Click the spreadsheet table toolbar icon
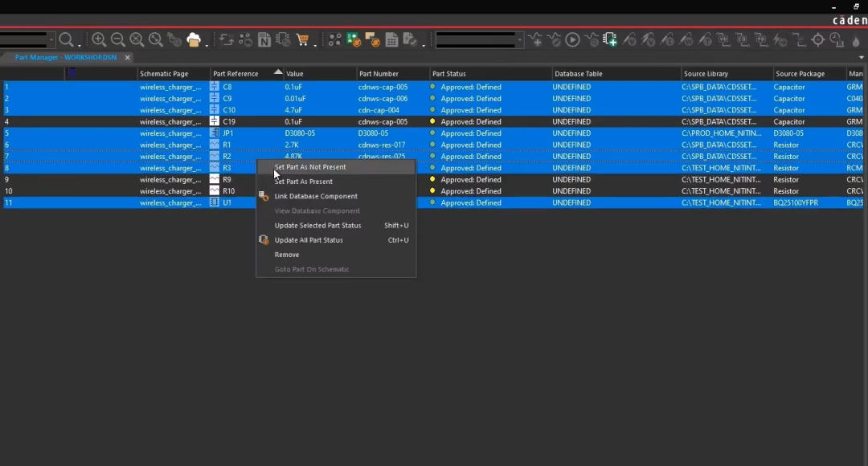The width and height of the screenshot is (868, 466). (x=391, y=40)
